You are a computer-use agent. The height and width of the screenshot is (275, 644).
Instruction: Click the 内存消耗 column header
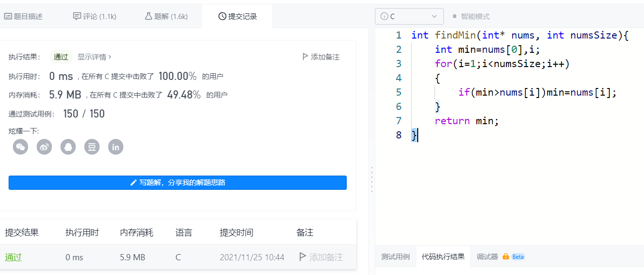[137, 233]
